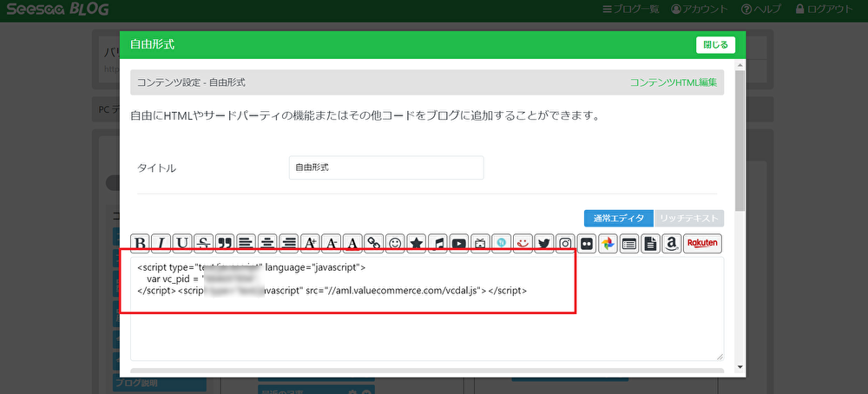The width and height of the screenshot is (868, 394).
Task: Click the light-blue round icon in toolbar
Action: coord(502,243)
